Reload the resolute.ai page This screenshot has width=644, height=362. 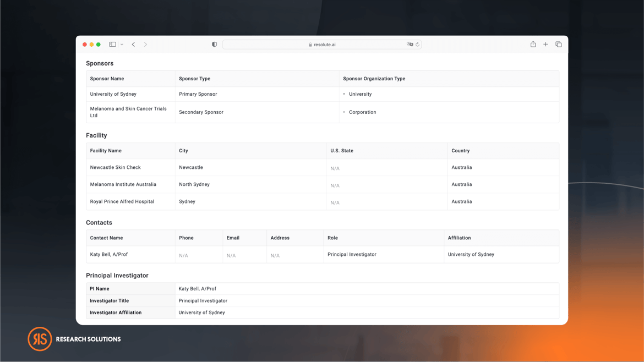(417, 45)
